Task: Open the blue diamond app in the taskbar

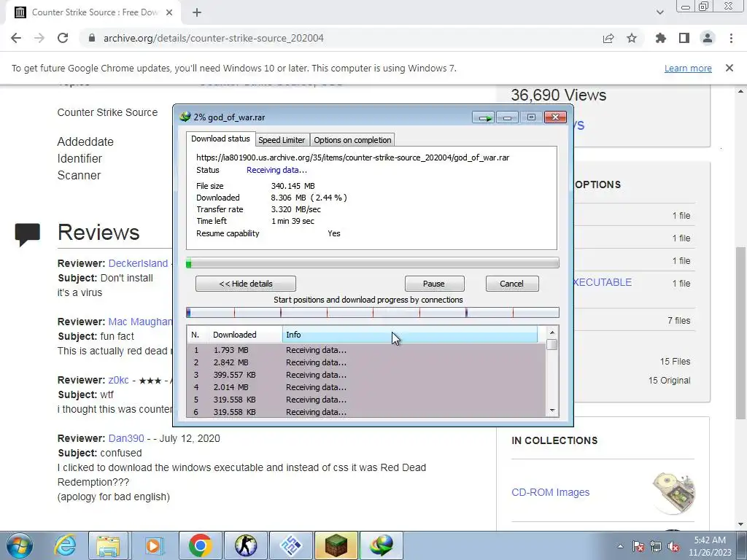Action: pos(290,545)
